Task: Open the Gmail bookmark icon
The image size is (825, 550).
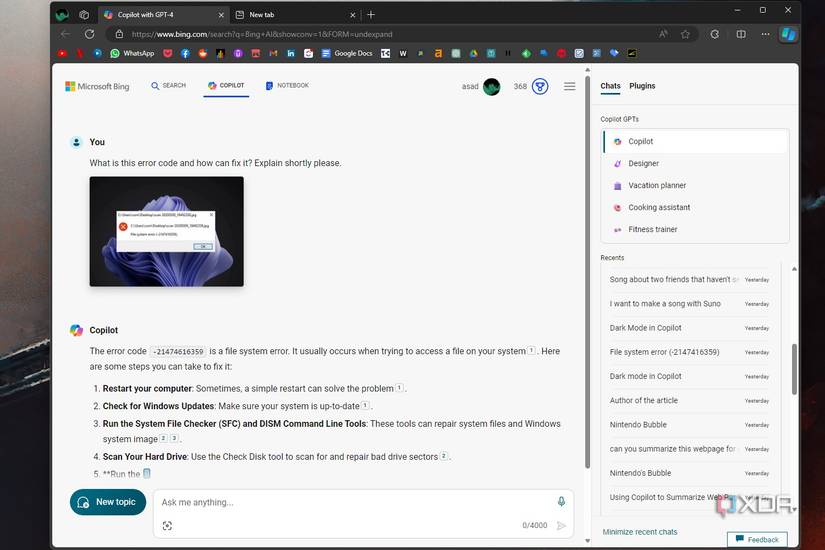Action: [273, 53]
